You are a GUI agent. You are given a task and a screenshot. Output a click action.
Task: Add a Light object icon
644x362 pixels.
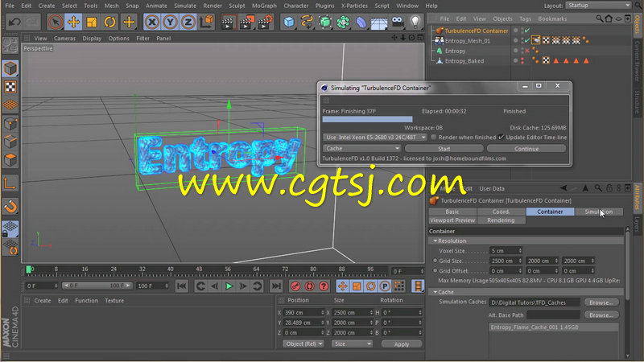[x=415, y=22]
